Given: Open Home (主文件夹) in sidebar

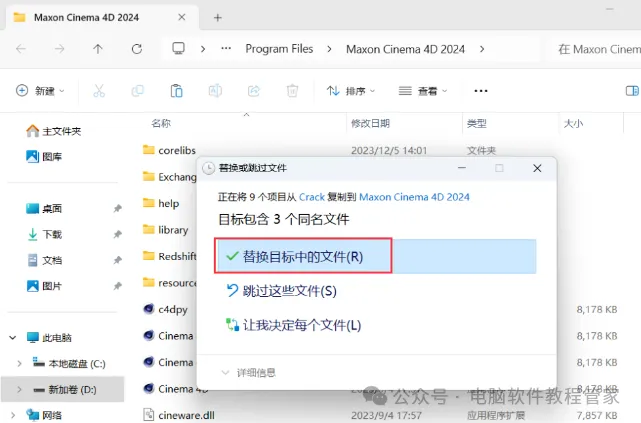Looking at the screenshot, I should (54, 131).
